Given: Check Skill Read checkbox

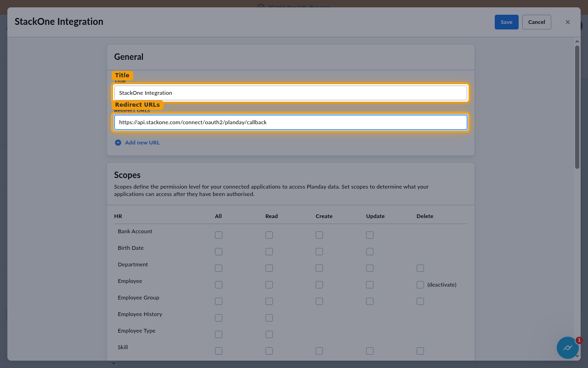Looking at the screenshot, I should click(x=269, y=351).
